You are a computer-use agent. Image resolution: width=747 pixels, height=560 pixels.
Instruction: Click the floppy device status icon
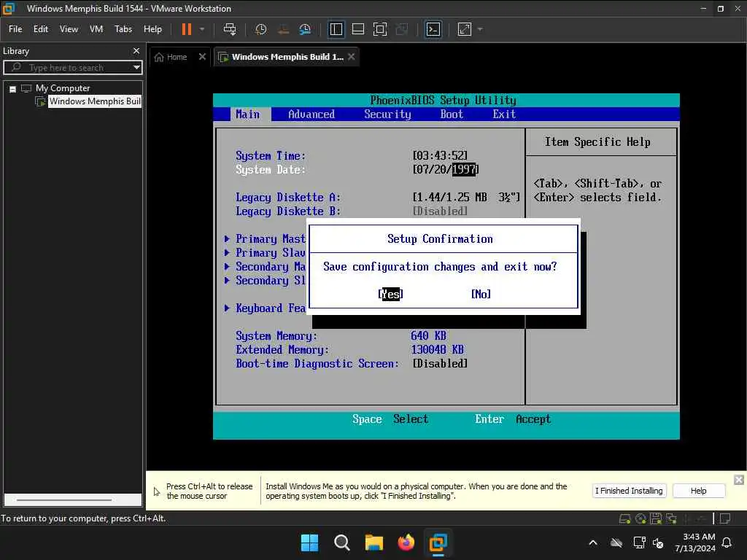point(656,518)
